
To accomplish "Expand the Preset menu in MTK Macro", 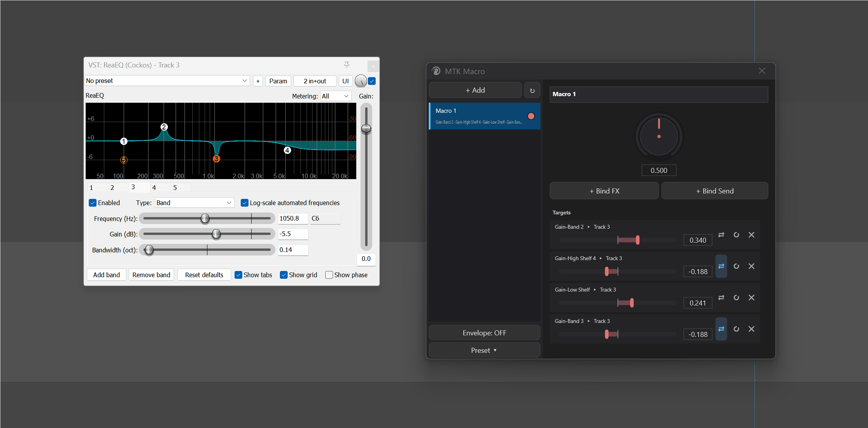I will (x=484, y=350).
